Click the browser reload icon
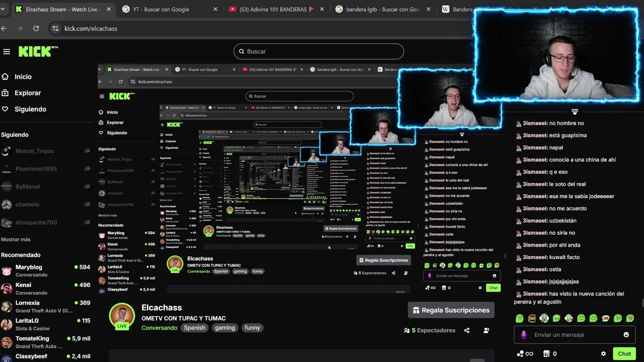 36,29
